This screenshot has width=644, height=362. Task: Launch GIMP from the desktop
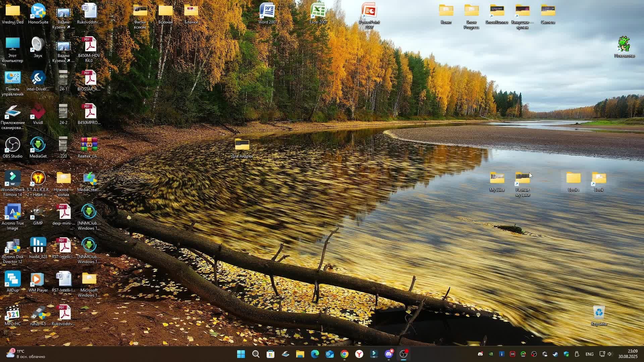[x=38, y=213]
